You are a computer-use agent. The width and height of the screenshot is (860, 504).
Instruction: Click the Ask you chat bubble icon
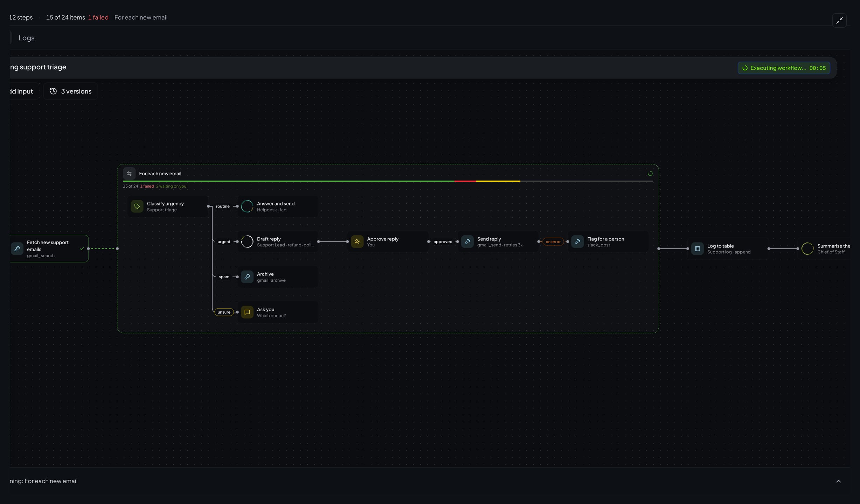pyautogui.click(x=247, y=312)
